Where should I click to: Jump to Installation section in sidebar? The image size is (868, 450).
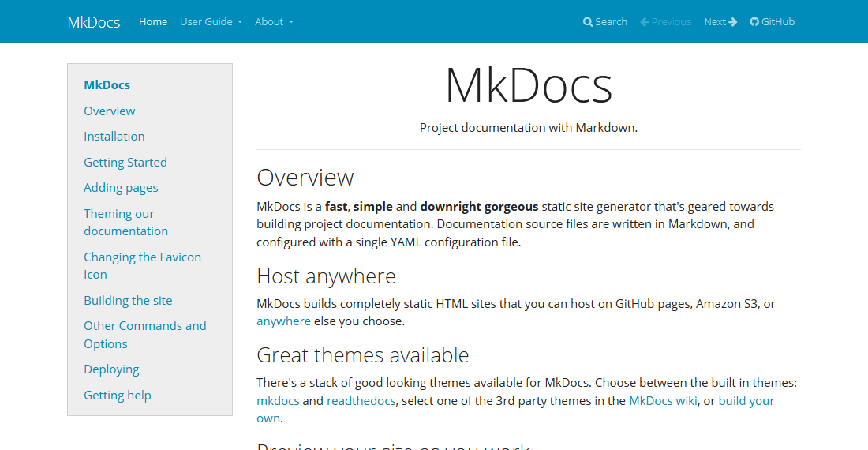click(114, 136)
